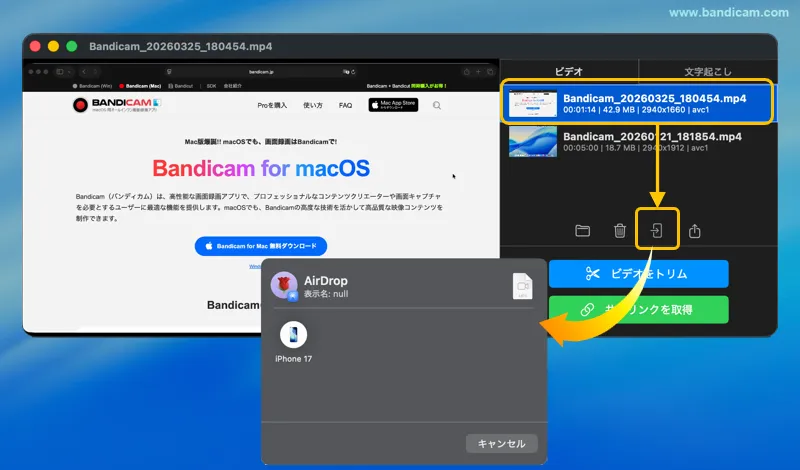Image resolution: width=800 pixels, height=470 pixels.
Task: Open the Bandicam (Win) bookmark in the preview
Action: [92, 86]
